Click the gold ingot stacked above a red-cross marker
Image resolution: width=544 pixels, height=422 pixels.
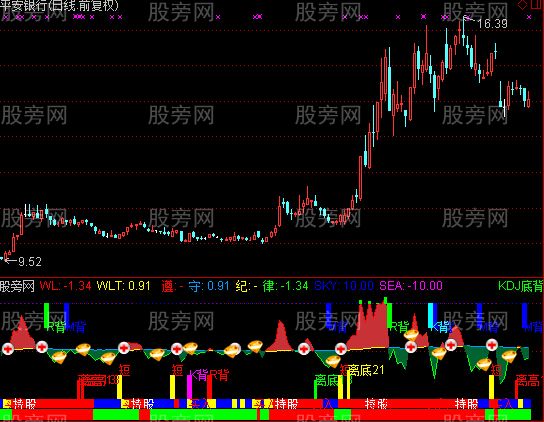[411, 335]
